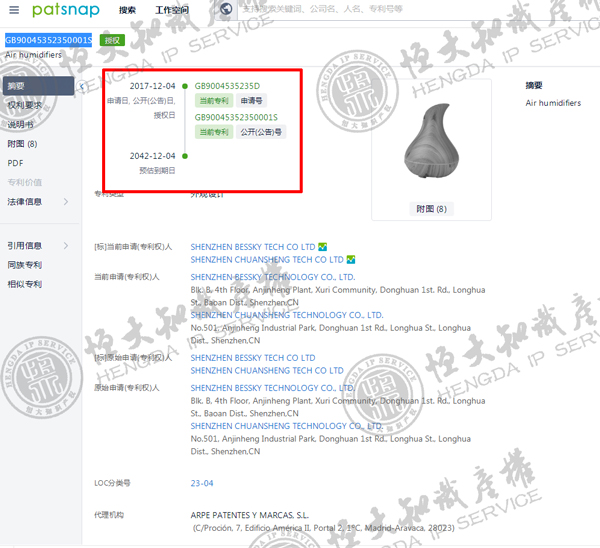
Task: Open application number GB9004535235D link
Action: [x=227, y=86]
